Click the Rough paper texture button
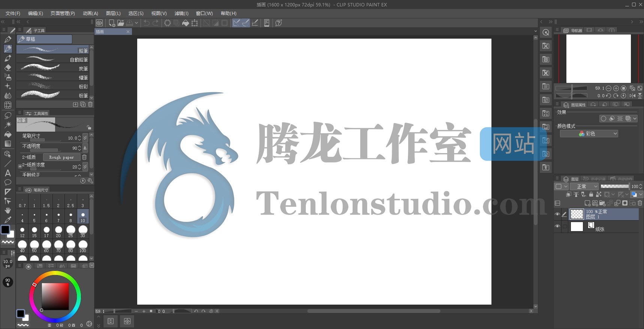The image size is (644, 329). [x=61, y=157]
